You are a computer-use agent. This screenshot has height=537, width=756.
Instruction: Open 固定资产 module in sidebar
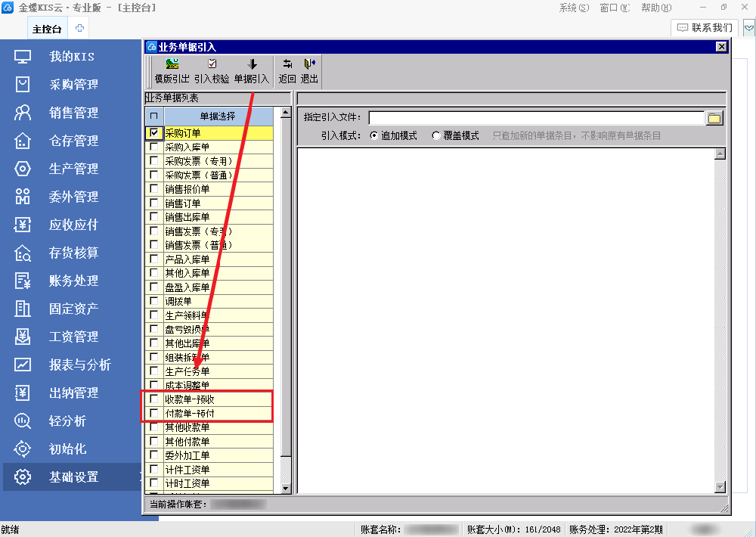tap(73, 309)
